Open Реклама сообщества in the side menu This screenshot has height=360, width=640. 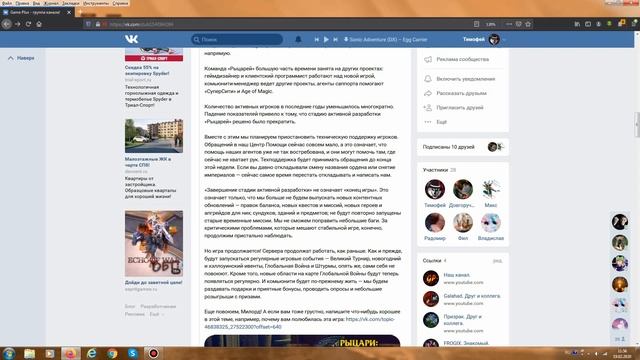(462, 59)
